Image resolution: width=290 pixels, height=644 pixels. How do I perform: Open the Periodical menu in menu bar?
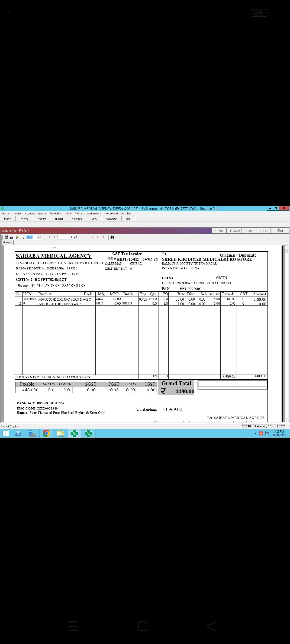[55, 214]
